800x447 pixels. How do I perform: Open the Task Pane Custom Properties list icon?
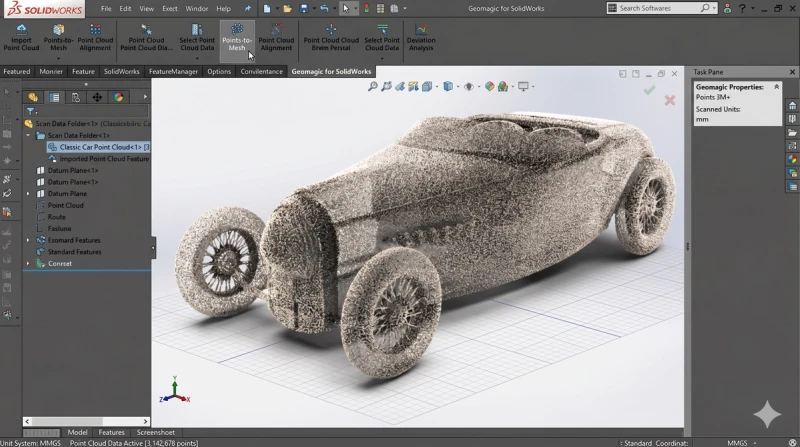792,187
